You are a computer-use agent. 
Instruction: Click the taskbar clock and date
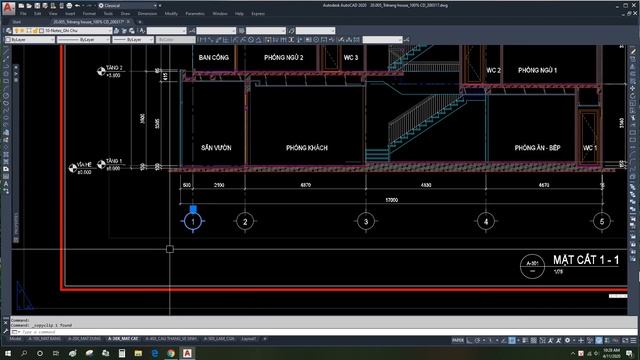coord(611,353)
